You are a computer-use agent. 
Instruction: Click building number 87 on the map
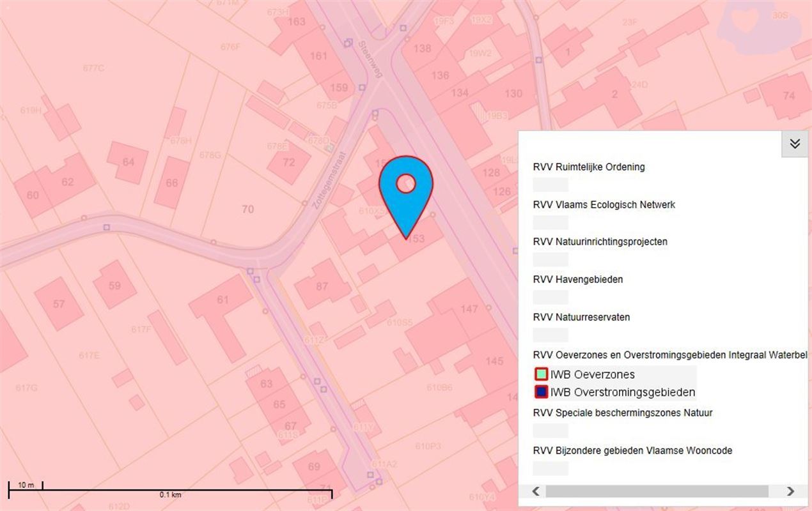point(322,286)
